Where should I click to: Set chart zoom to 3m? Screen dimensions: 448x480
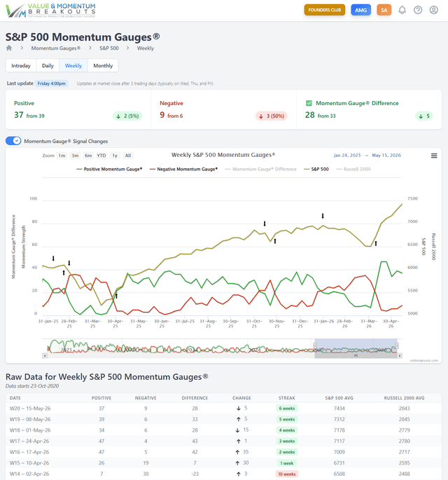(x=75, y=156)
